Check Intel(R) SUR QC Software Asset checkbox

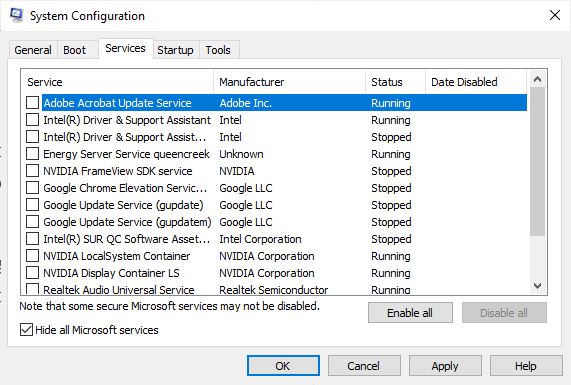point(32,239)
